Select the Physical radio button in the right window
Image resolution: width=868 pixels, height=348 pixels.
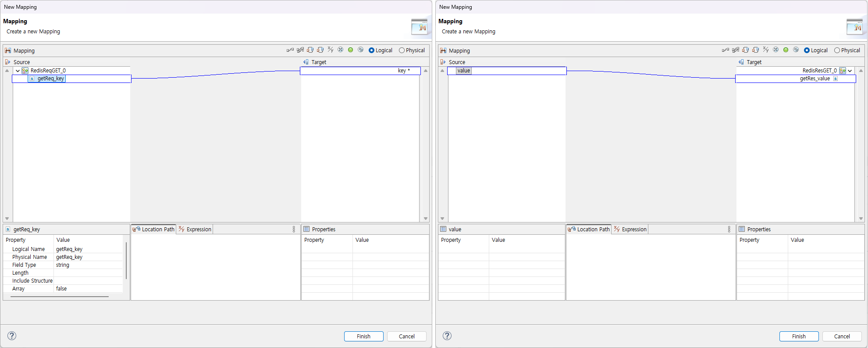coord(837,50)
